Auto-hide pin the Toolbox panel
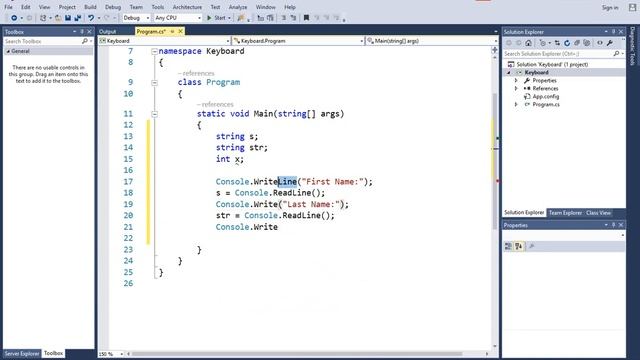Viewport: 640px width, 360px height. (82, 31)
